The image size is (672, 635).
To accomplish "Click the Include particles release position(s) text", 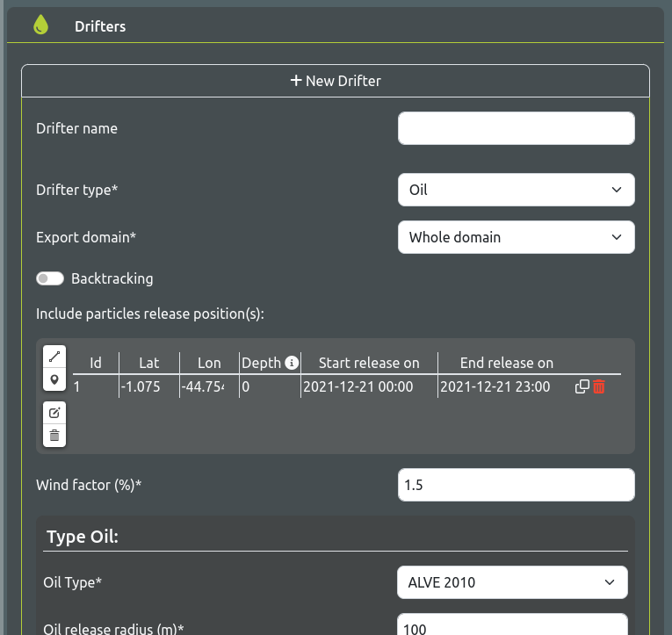I will 150,314.
